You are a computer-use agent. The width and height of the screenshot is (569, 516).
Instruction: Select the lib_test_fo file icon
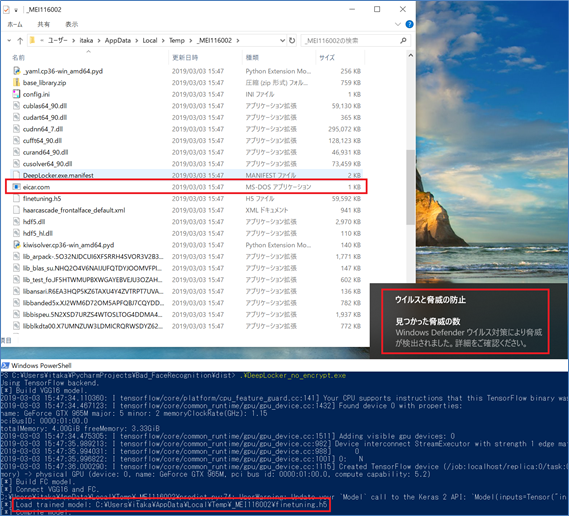tap(16, 280)
